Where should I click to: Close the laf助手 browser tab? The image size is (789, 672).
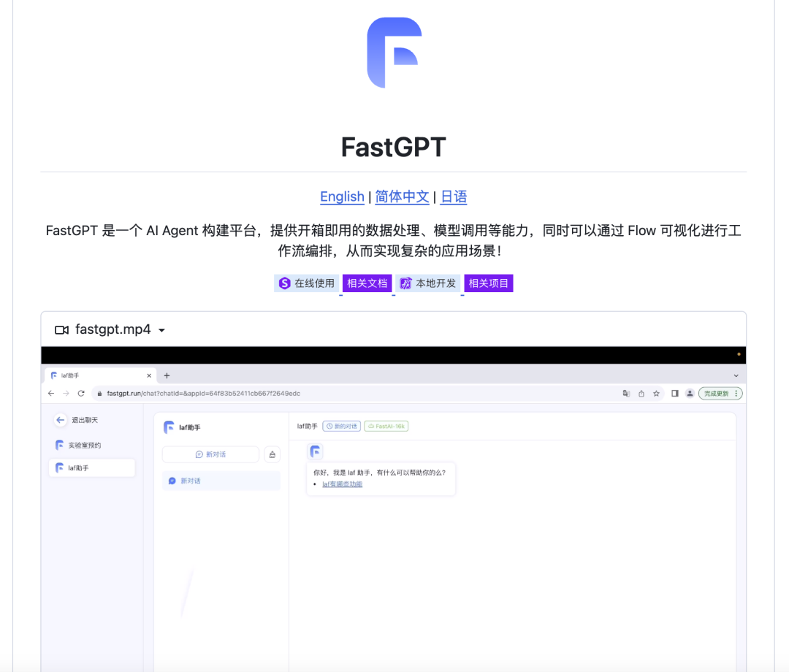tap(149, 375)
